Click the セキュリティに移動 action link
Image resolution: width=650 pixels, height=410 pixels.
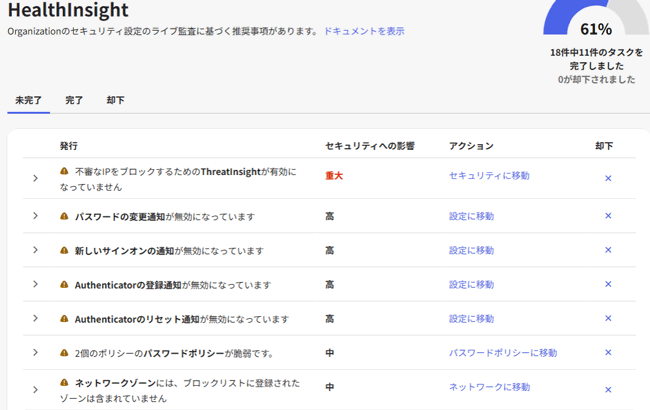click(489, 175)
